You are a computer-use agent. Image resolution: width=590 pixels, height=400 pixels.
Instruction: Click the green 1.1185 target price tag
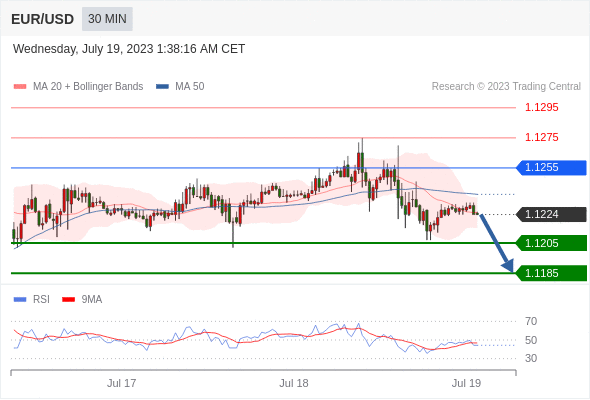(x=551, y=273)
